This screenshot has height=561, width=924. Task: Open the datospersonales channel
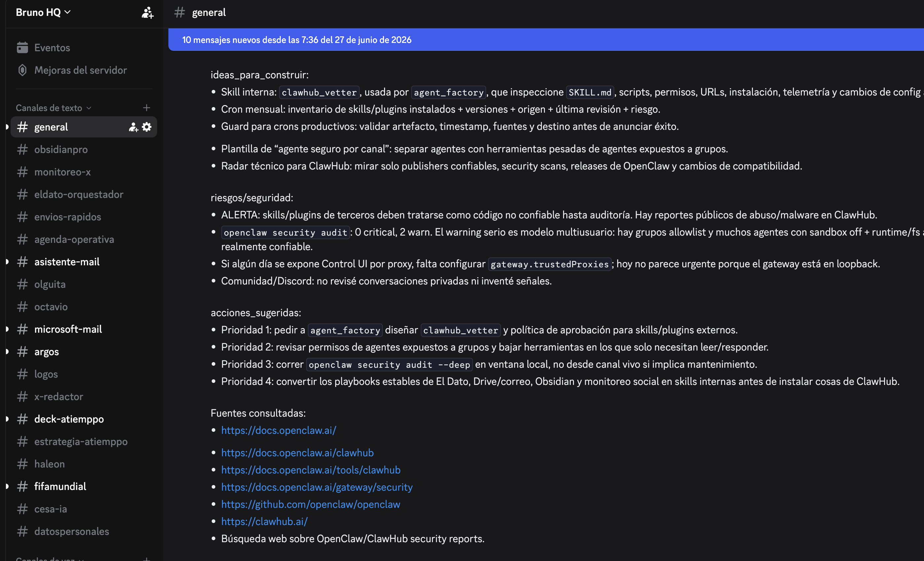point(84,531)
